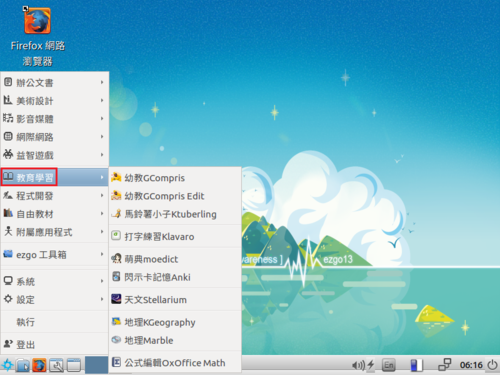Click the start menu gear icon
The image size is (500, 375).
pyautogui.click(x=7, y=365)
